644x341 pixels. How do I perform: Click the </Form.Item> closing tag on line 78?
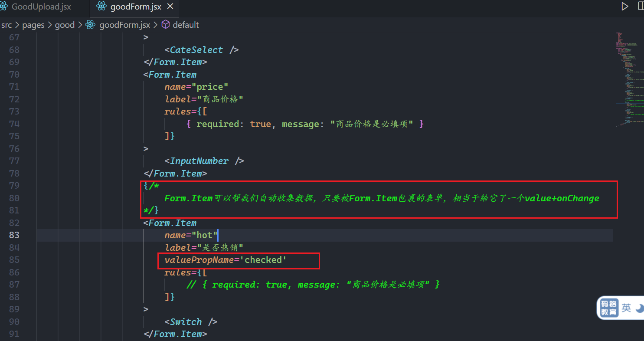point(175,174)
